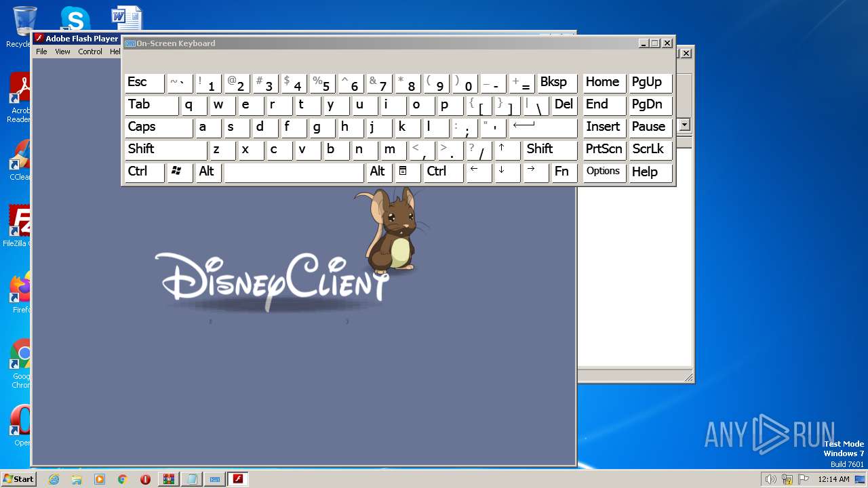
Task: Click the letter q key
Action: 194,105
